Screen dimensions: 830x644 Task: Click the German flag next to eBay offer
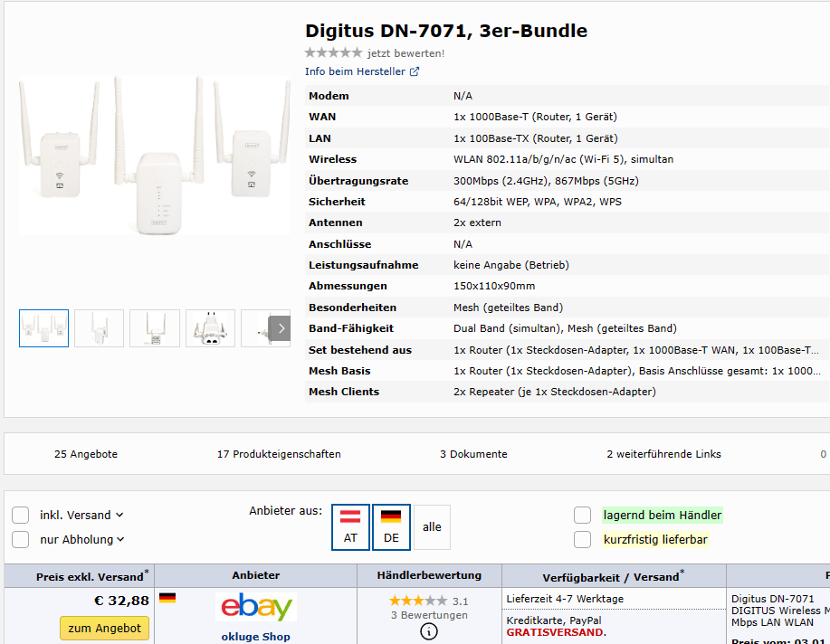[x=167, y=598]
